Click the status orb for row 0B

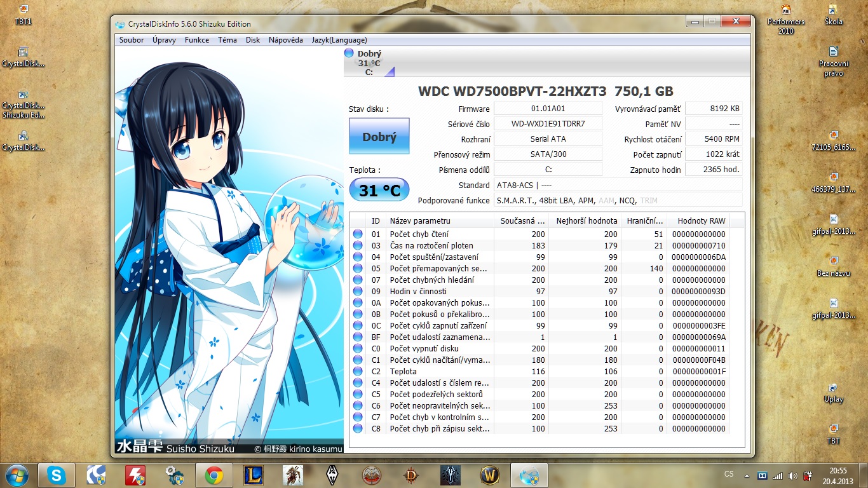(358, 315)
